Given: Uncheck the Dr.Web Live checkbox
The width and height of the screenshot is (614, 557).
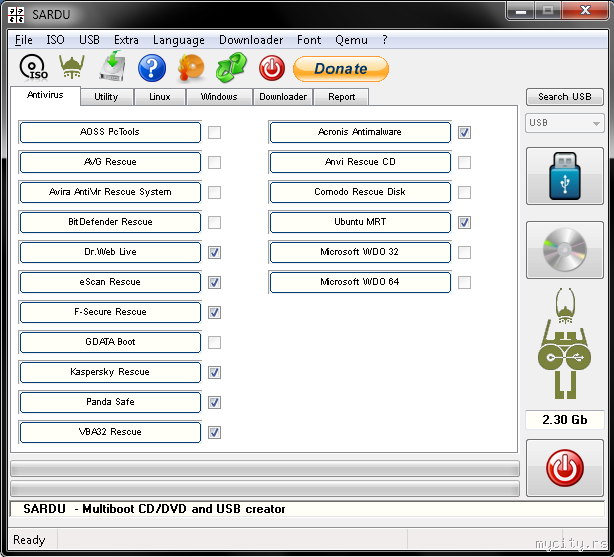Looking at the screenshot, I should click(x=214, y=252).
